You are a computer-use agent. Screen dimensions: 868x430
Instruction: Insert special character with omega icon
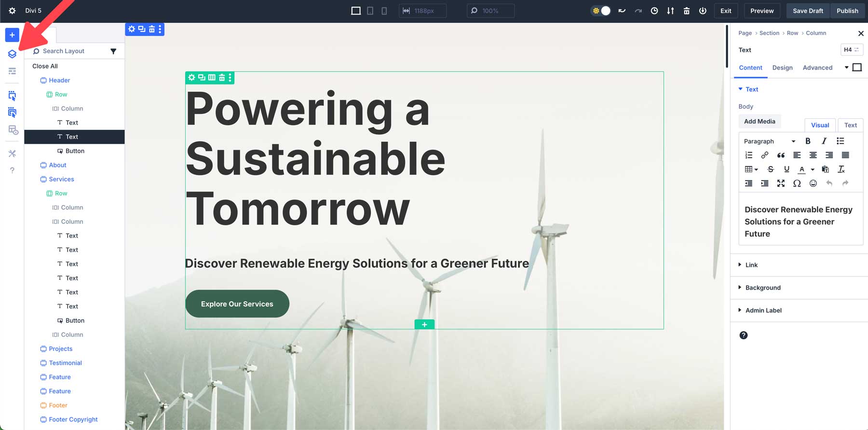click(797, 183)
